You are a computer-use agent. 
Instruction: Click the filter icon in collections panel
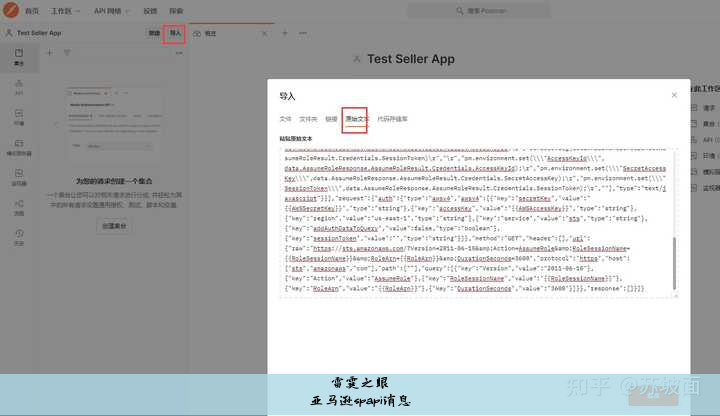pos(67,53)
